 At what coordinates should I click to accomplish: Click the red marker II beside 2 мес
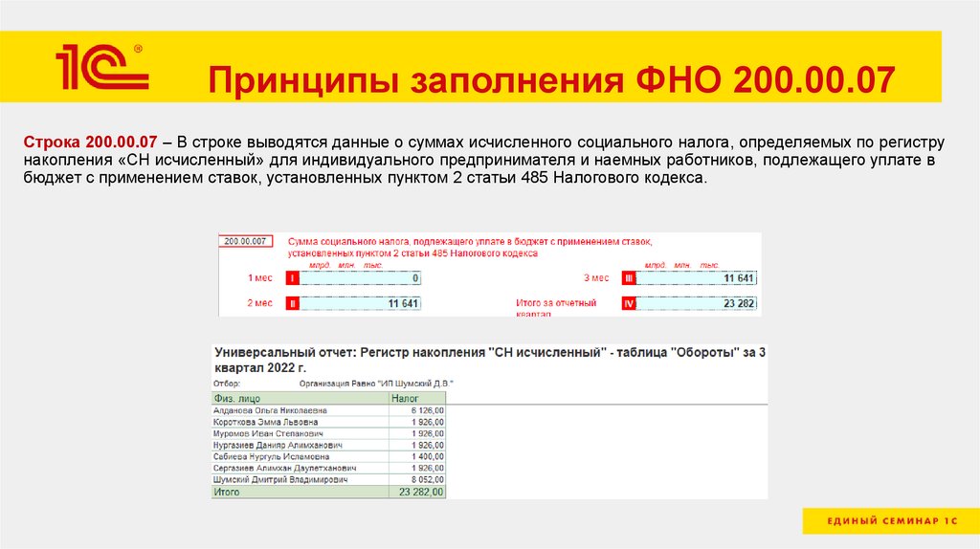click(292, 303)
